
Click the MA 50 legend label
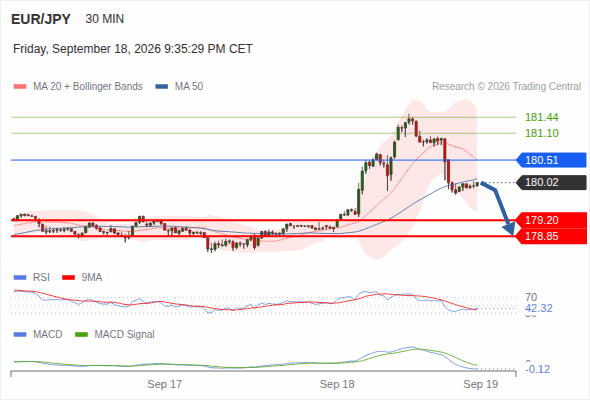[189, 87]
